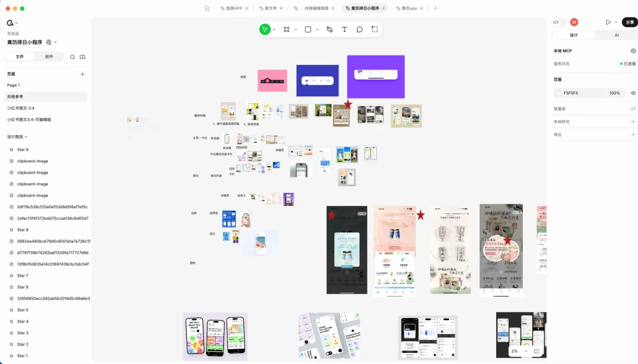Click the pink navigation bar thumbnail on canvas
The height and width of the screenshot is (364, 638).
click(x=272, y=80)
